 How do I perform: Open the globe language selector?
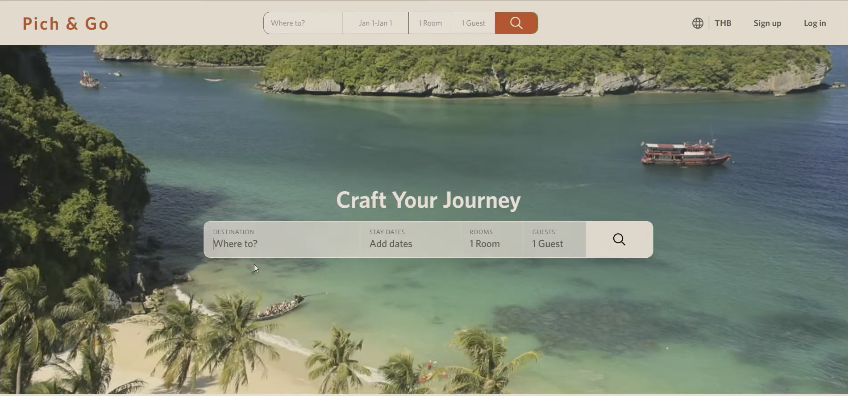(x=698, y=23)
